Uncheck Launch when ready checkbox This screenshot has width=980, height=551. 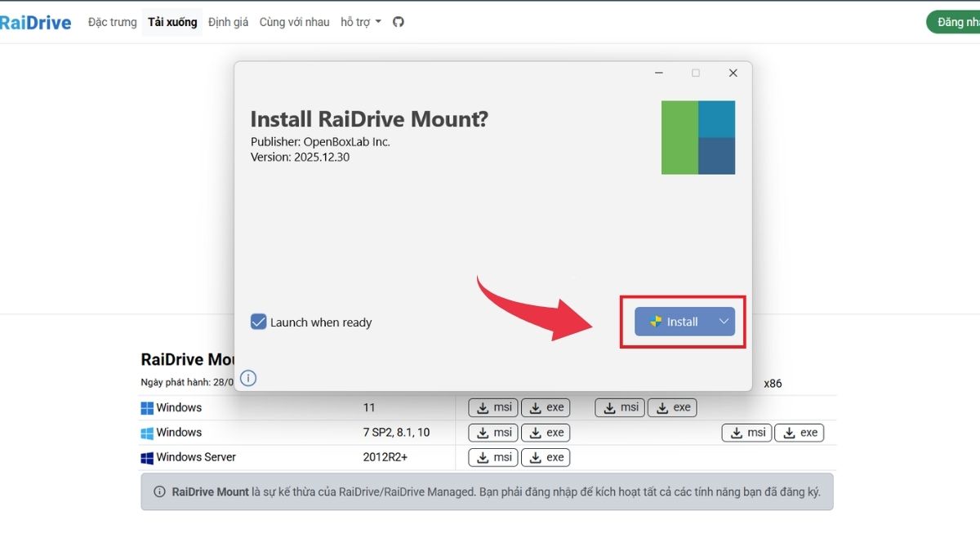[258, 322]
